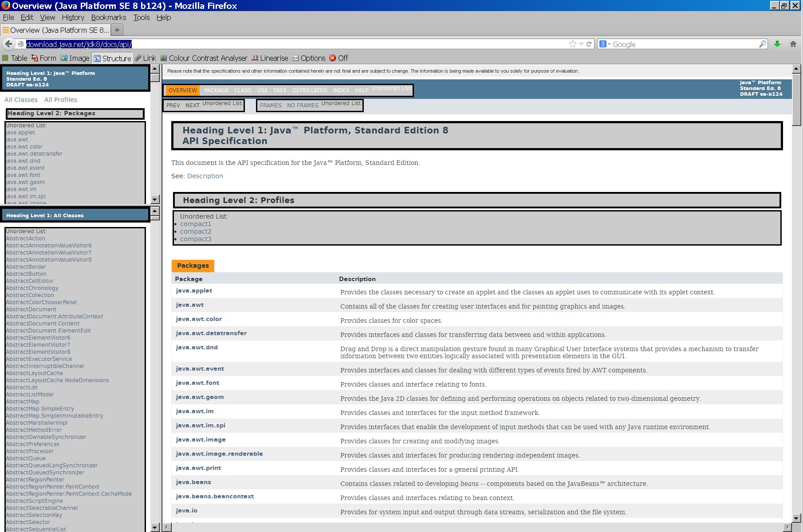Open the java.awt.datatransfer package link in table
Viewport: 803px width, 532px height.
(211, 333)
